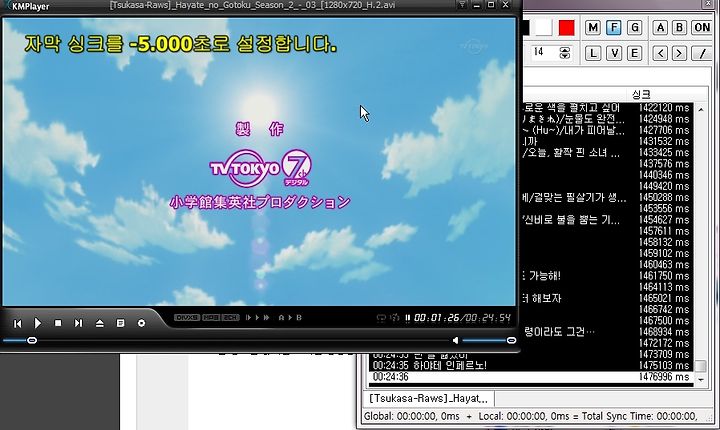Click the font size spinner arrows
The image size is (720, 430).
coord(565,52)
